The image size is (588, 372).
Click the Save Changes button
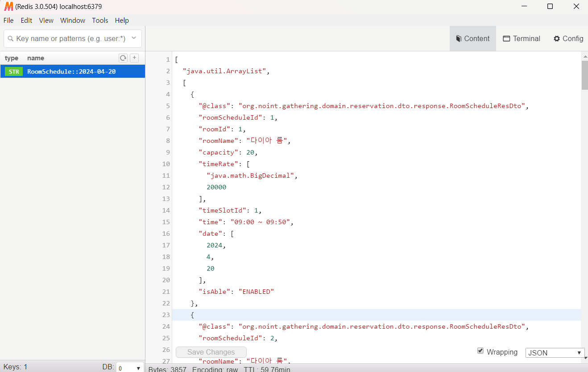(211, 352)
